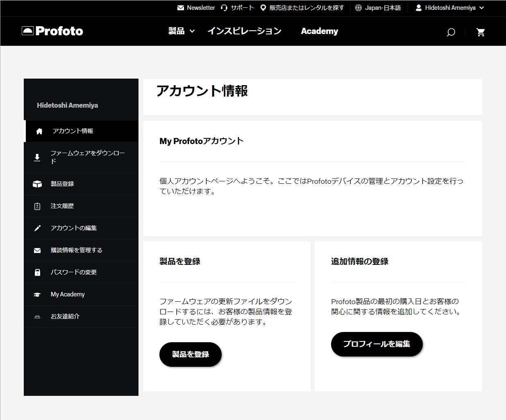Click the 製品を登録 button
Screen dimensions: 506x420
coord(191,355)
